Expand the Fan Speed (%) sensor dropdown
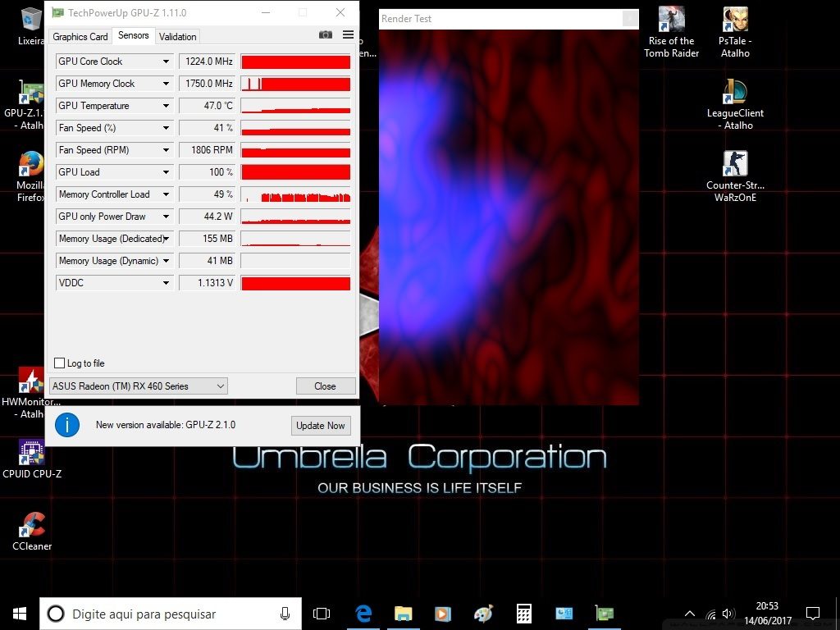This screenshot has height=630, width=840. point(166,128)
